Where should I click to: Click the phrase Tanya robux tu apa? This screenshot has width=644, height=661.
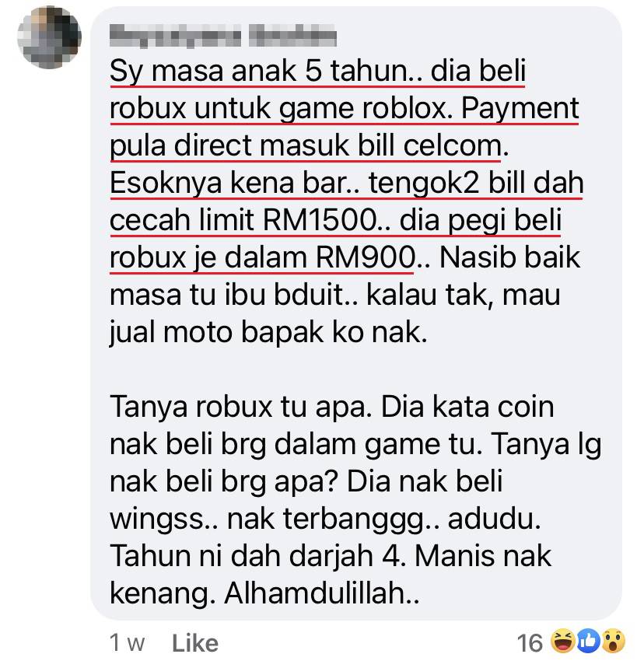(x=241, y=407)
